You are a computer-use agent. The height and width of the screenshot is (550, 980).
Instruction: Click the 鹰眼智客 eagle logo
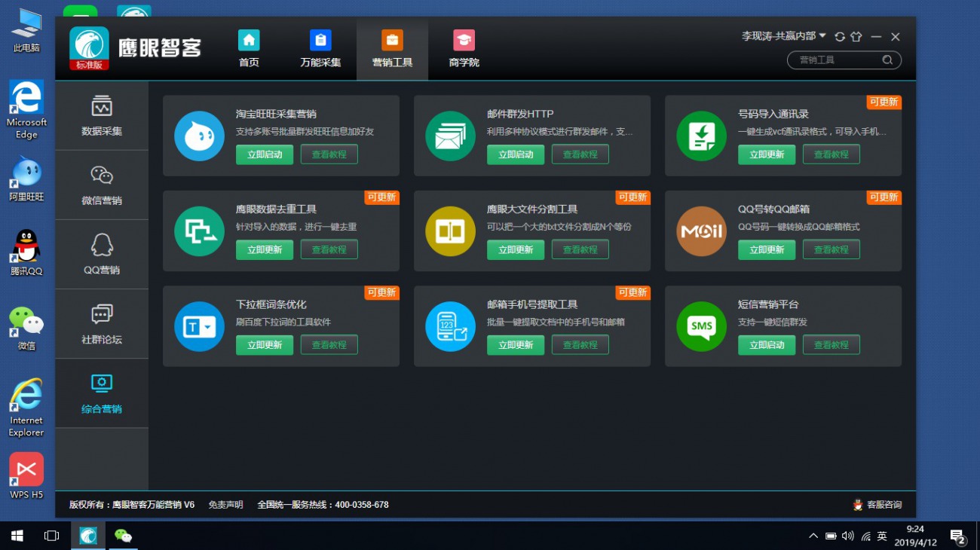click(89, 49)
